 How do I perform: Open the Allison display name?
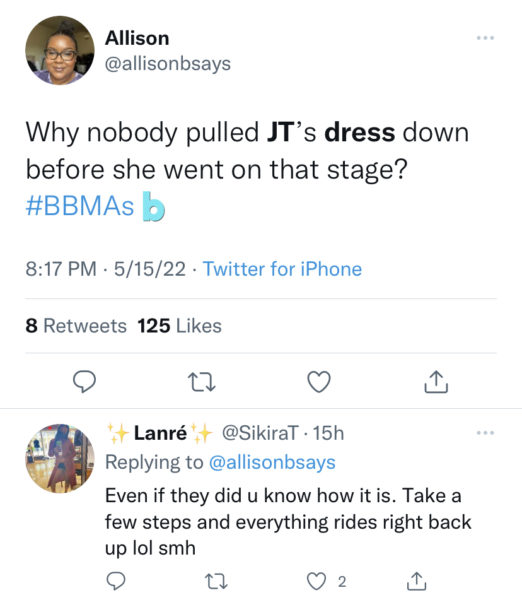pos(137,38)
